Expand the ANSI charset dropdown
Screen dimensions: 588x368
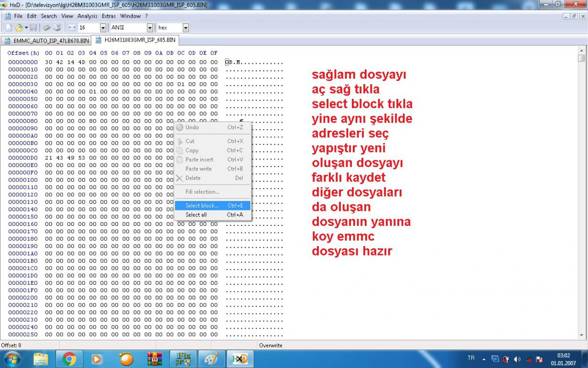pos(150,28)
